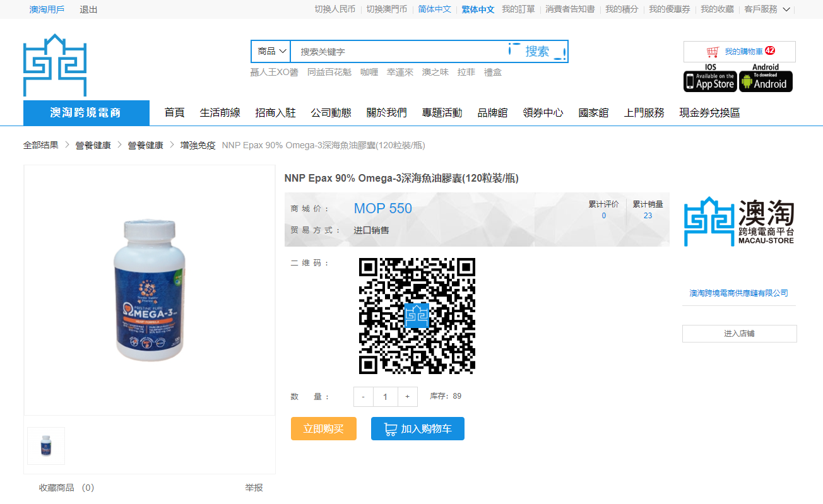The width and height of the screenshot is (823, 504).
Task: Expand the 客戶服務 dropdown menu
Action: 766,9
